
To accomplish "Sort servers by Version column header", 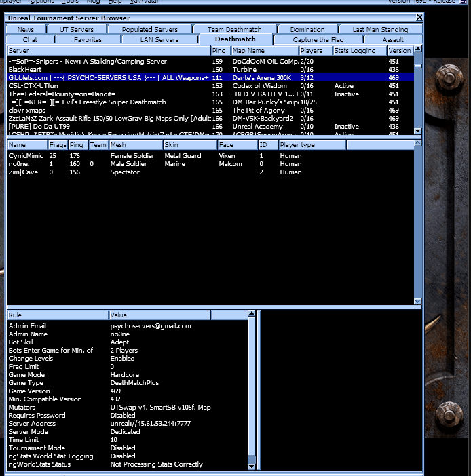I will point(400,51).
